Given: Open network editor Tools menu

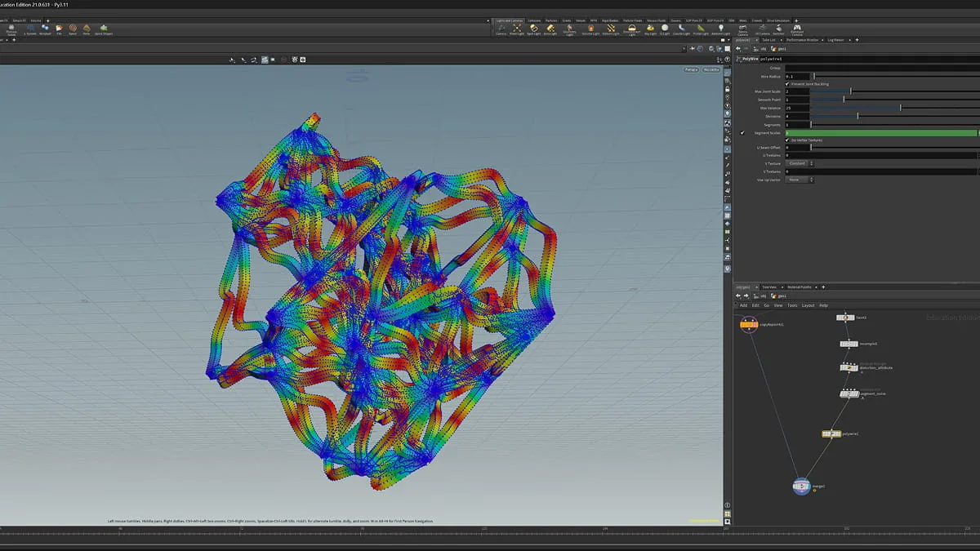Looking at the screenshot, I should (x=792, y=305).
